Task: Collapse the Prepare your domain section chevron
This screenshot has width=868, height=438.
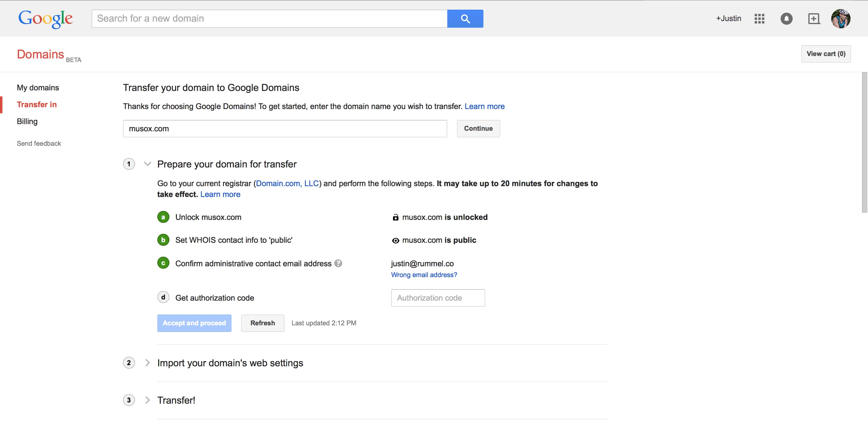Action: coord(147,164)
